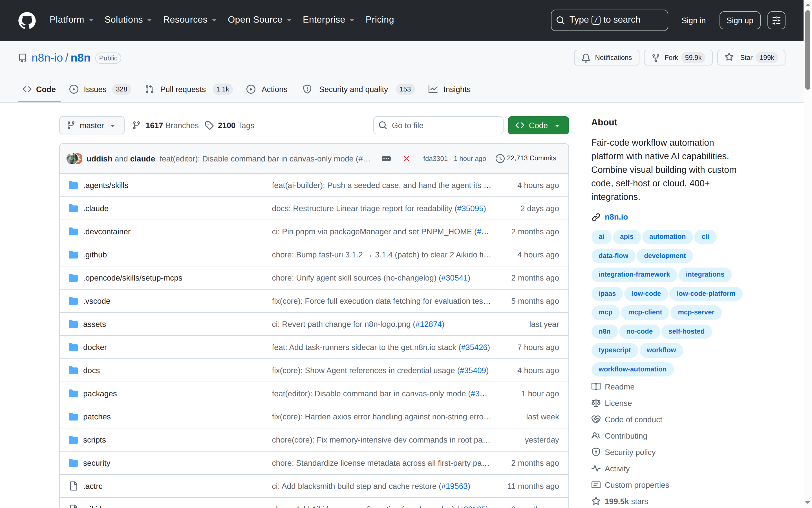Click the .github folder icon
Screen dimensions: 812x508
click(x=73, y=255)
